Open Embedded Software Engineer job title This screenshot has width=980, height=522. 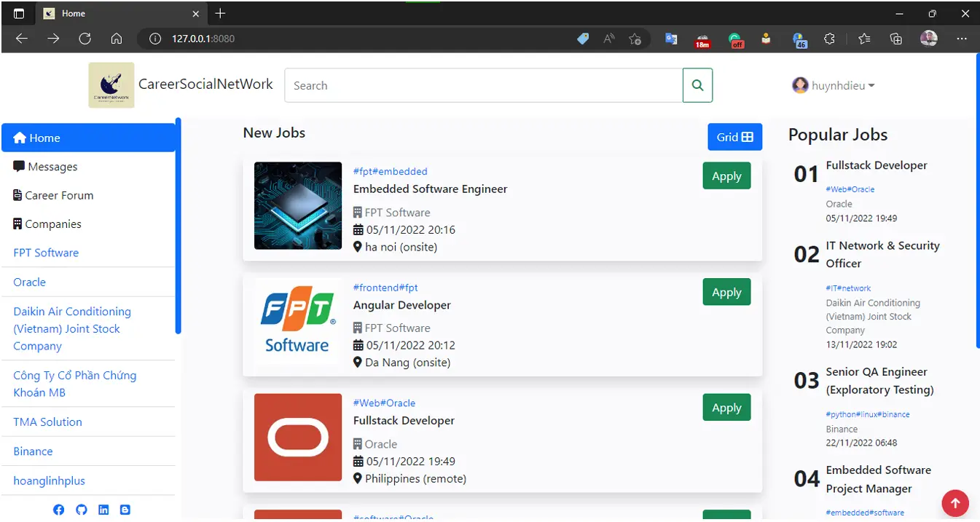pos(430,189)
